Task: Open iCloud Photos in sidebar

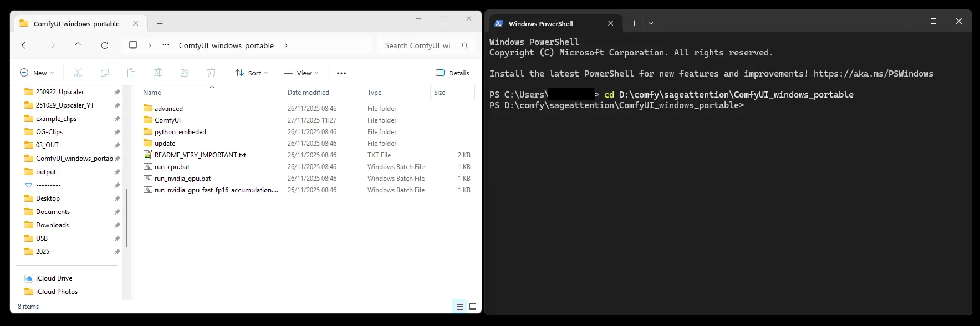Action: pos(57,292)
